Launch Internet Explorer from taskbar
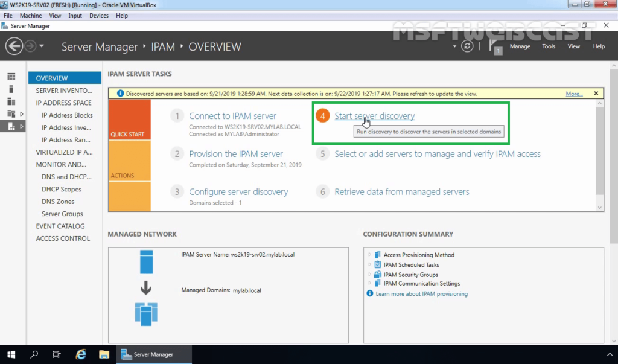This screenshot has height=364, width=618. point(81,354)
